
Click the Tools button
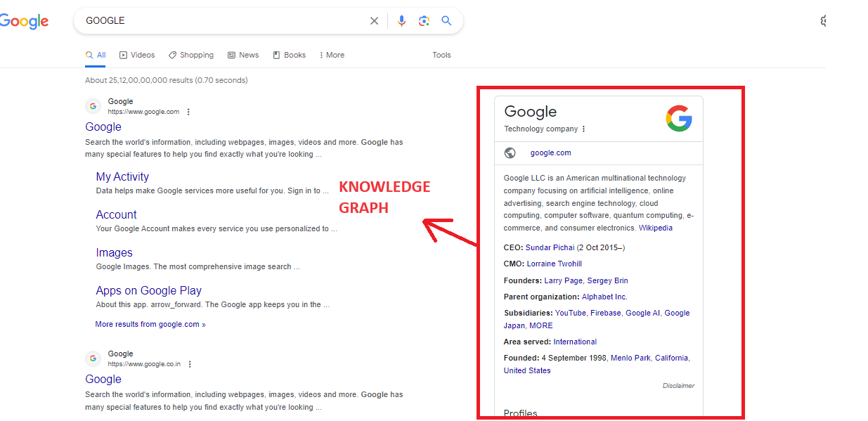click(x=441, y=55)
